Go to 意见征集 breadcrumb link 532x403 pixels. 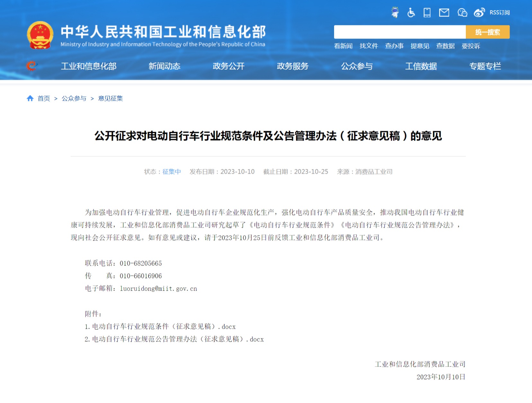111,98
